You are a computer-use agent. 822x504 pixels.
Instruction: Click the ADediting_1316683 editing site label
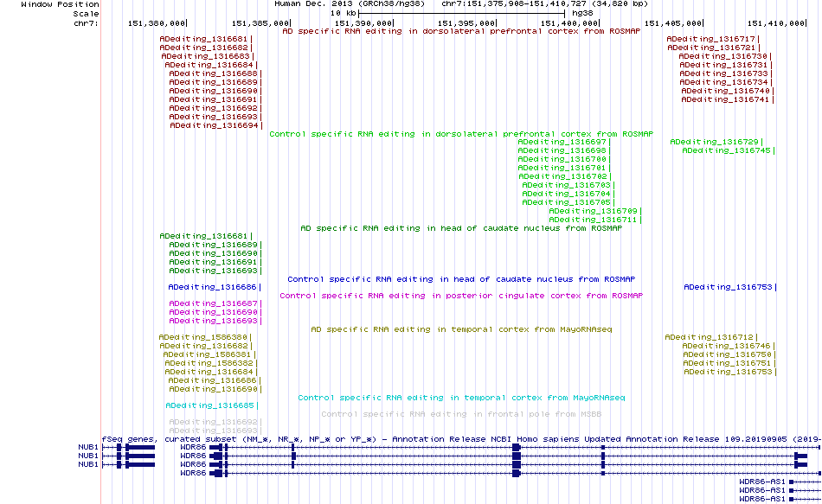(x=206, y=56)
